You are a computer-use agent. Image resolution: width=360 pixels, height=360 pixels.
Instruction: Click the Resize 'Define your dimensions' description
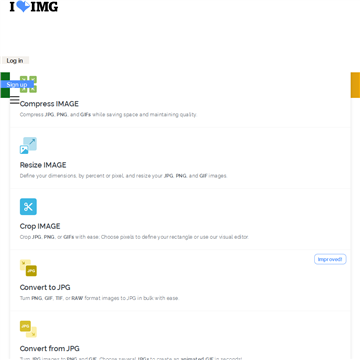[x=123, y=176]
